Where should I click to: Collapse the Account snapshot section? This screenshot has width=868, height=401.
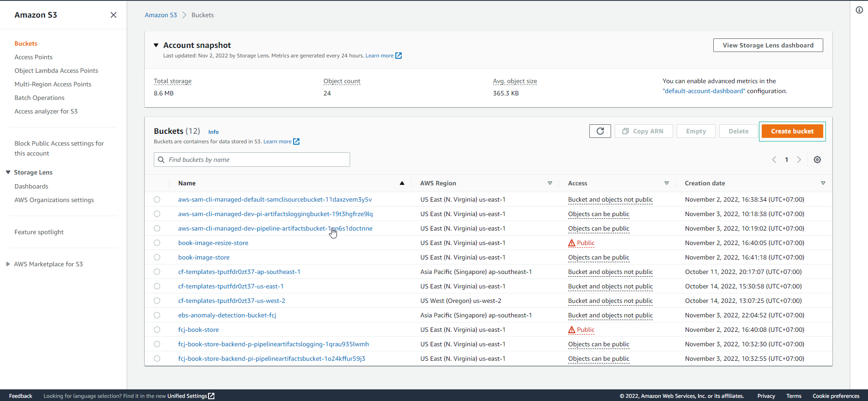[156, 45]
